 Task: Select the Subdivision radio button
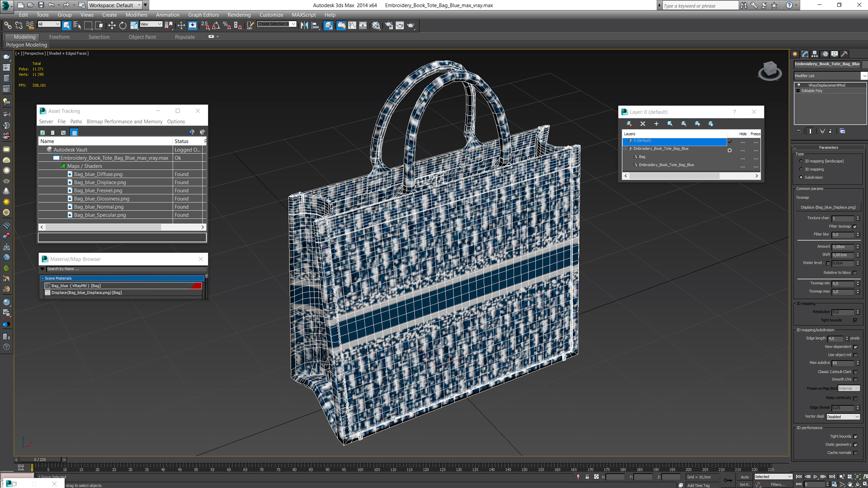pyautogui.click(x=801, y=177)
